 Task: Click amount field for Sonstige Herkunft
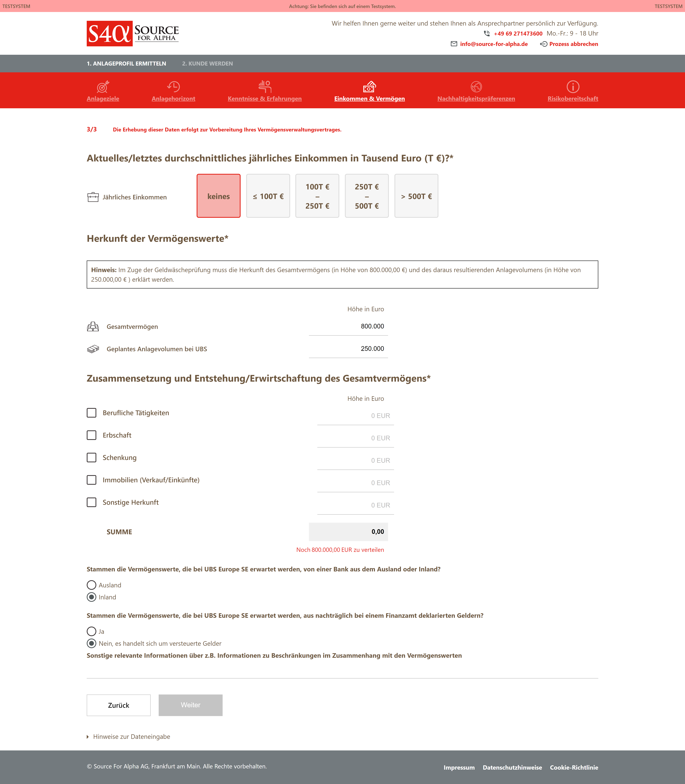point(356,505)
